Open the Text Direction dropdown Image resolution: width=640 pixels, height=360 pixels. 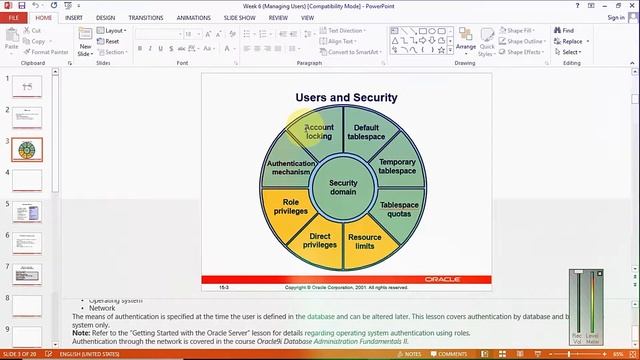(x=342, y=31)
